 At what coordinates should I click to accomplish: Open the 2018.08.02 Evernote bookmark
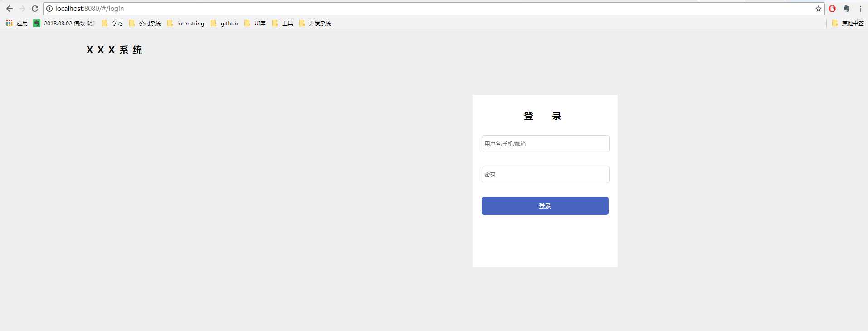(x=64, y=23)
